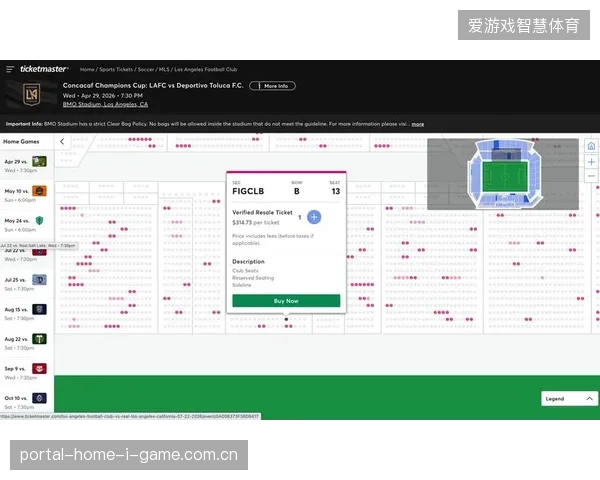
Task: Click the More Info button
Action: click(x=272, y=86)
